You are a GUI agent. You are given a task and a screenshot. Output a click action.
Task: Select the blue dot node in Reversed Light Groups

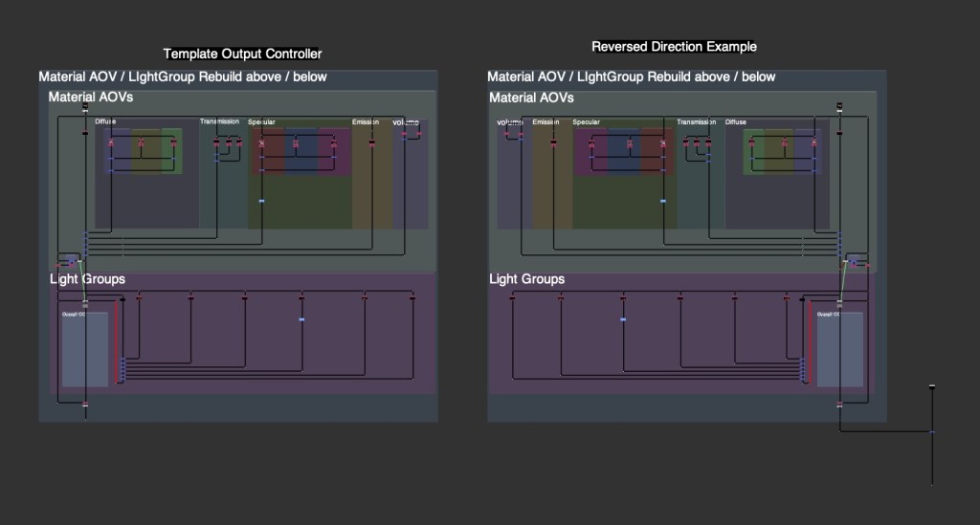[623, 319]
